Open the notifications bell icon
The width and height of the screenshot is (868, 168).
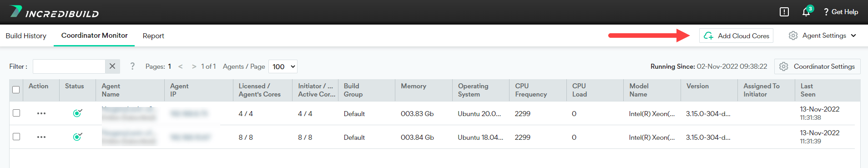coord(807,11)
